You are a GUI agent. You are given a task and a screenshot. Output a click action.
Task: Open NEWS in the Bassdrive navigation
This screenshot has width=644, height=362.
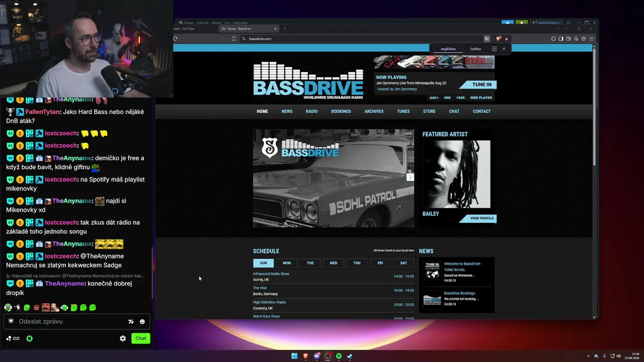click(287, 112)
